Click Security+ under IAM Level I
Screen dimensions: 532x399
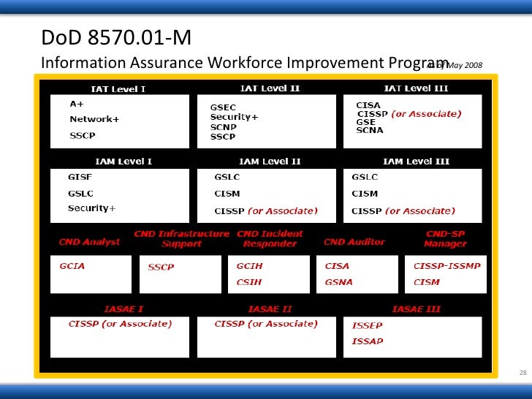pyautogui.click(x=91, y=208)
